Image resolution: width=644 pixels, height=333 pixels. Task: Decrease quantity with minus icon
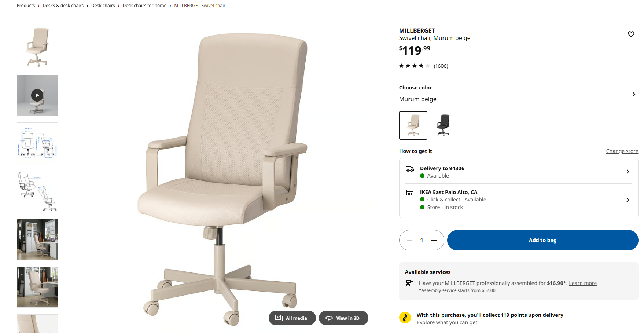[409, 240]
